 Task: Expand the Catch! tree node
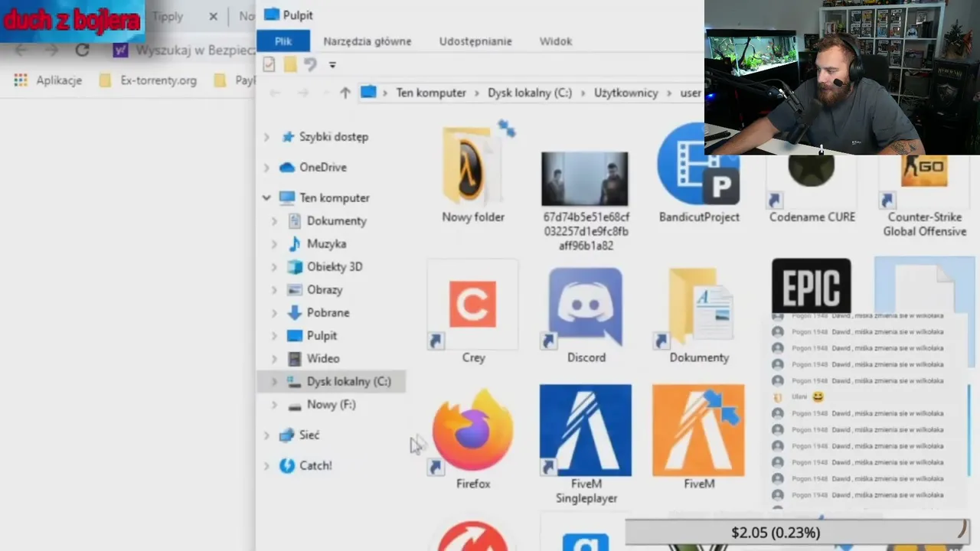click(x=266, y=466)
